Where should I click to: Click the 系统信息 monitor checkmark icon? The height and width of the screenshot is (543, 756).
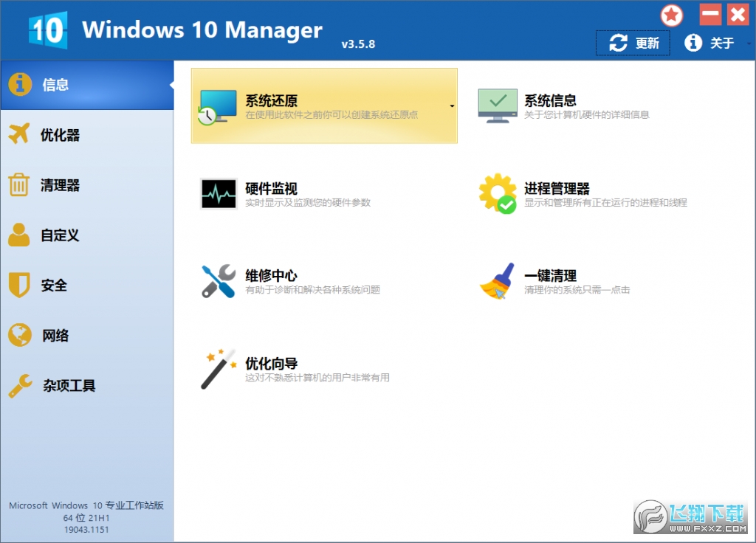click(498, 106)
